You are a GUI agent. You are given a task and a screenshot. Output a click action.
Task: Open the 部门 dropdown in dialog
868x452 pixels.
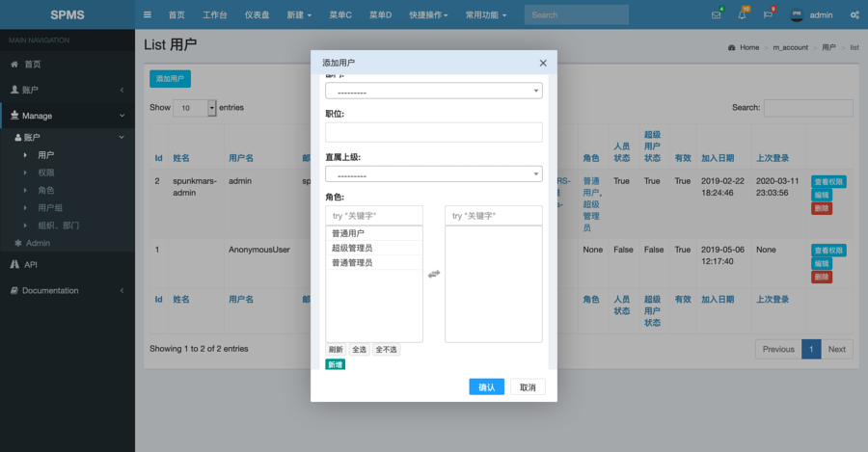point(434,91)
